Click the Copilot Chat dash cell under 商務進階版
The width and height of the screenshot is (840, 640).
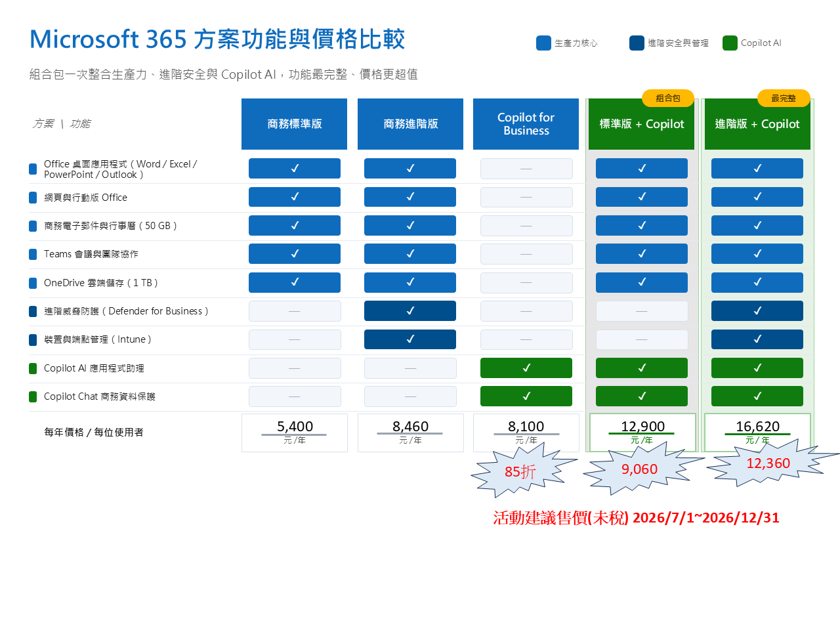click(410, 396)
